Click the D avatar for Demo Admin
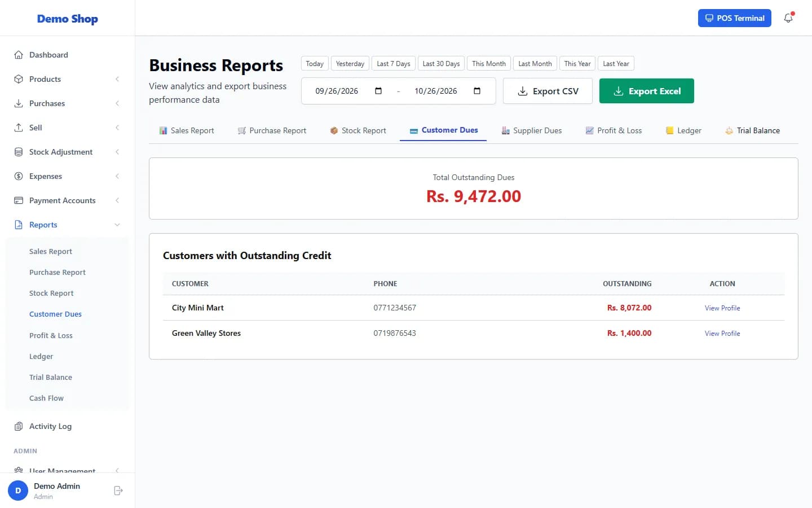Screen dimensions: 812x508 pos(18,491)
